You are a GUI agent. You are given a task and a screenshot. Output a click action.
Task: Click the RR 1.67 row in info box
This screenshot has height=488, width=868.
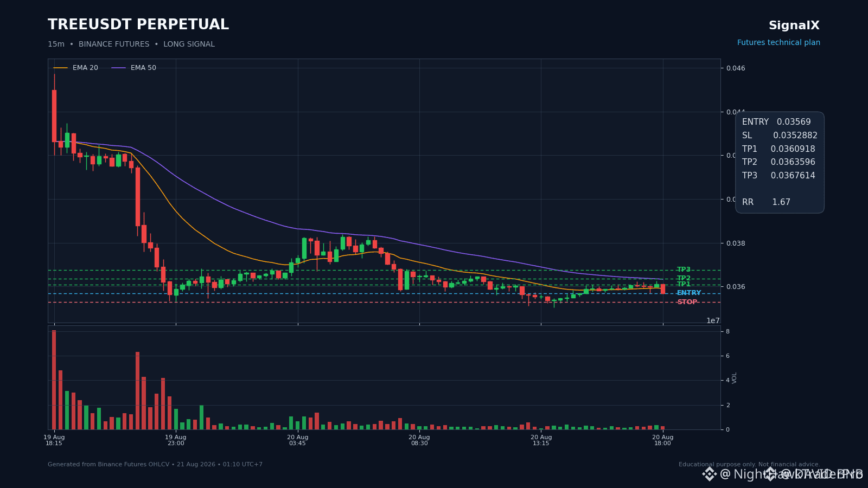coord(766,202)
